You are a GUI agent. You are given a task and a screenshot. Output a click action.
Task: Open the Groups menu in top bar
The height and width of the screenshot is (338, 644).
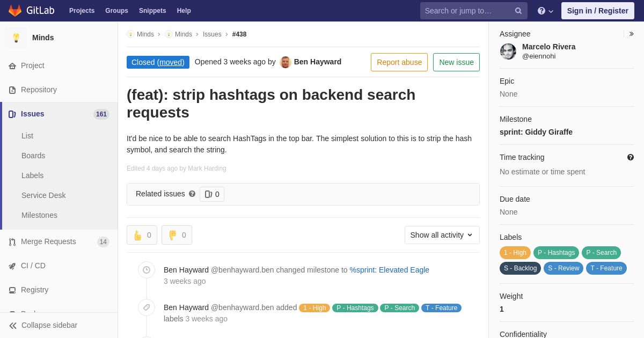point(116,11)
